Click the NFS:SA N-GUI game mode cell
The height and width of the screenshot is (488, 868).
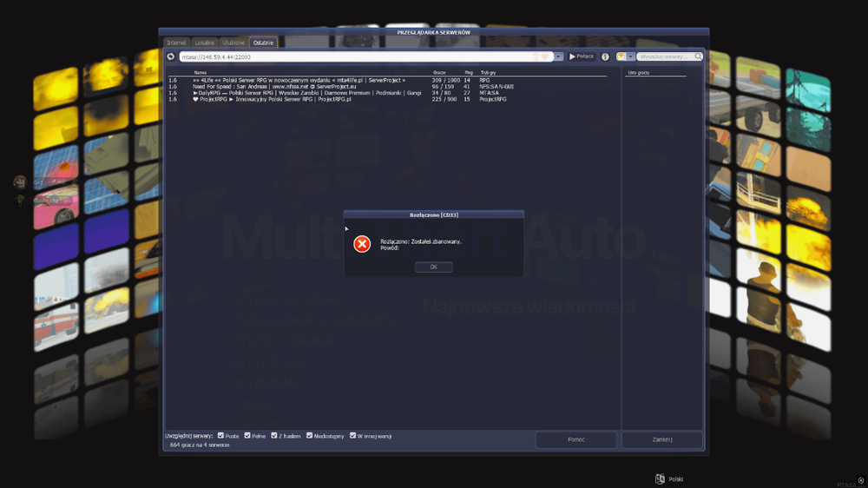point(496,87)
